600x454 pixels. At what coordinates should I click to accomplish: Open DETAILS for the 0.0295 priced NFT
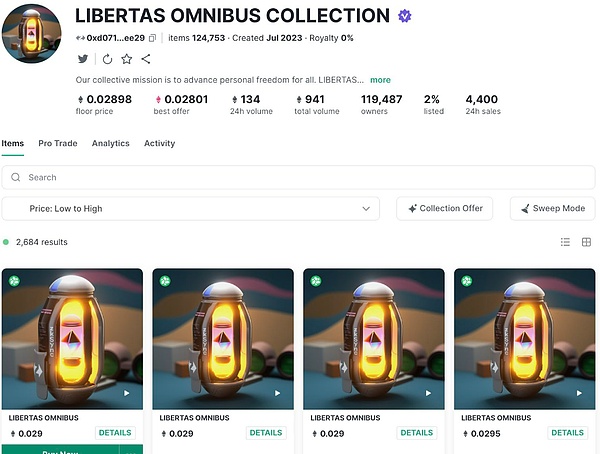point(567,433)
